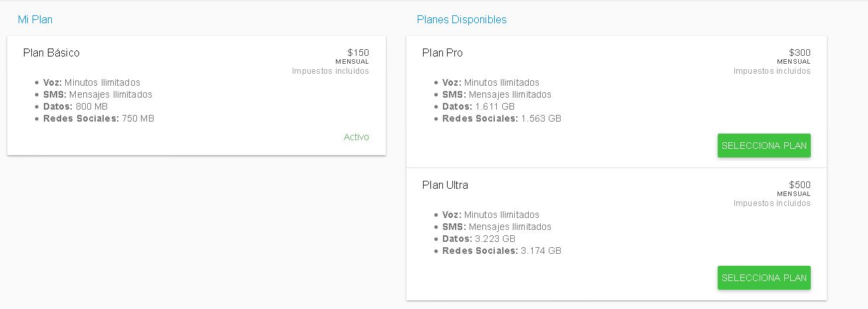The height and width of the screenshot is (309, 868).
Task: Click the SMS line in Plan Básico
Action: click(x=97, y=94)
